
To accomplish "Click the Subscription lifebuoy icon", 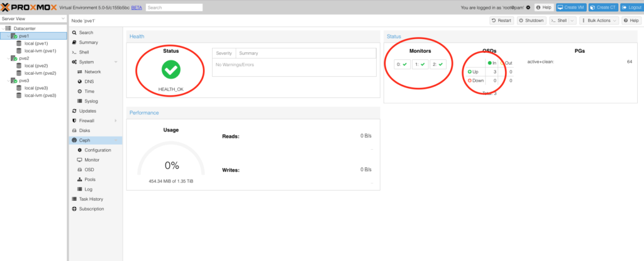I will [x=74, y=209].
